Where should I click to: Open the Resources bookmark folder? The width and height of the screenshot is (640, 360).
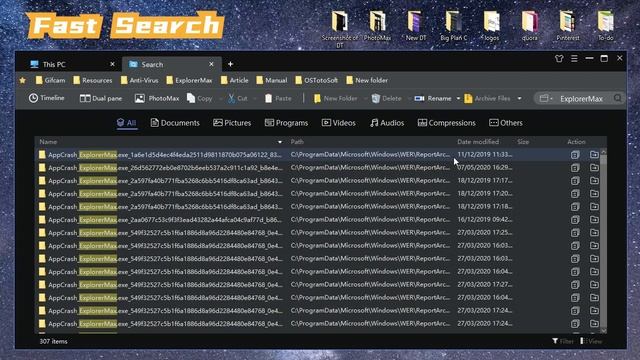coord(93,80)
